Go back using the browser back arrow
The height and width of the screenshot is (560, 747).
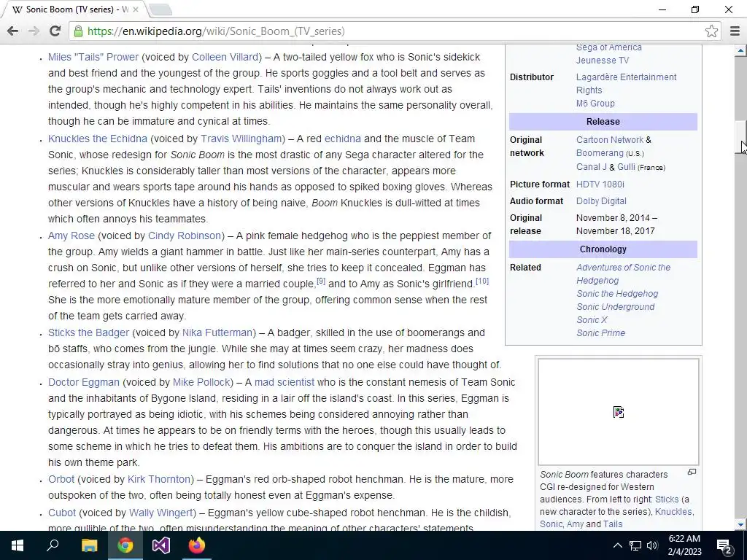click(x=13, y=31)
